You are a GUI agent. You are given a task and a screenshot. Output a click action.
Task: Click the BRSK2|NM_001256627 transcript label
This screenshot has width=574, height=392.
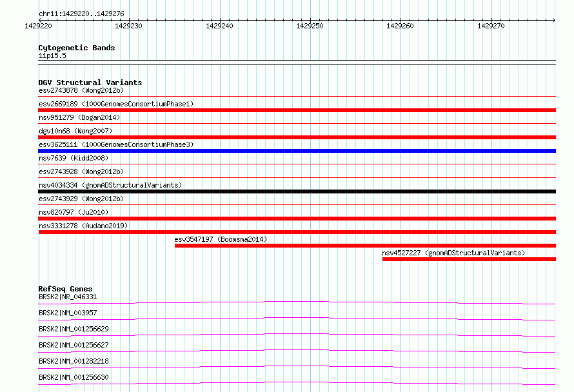click(x=74, y=345)
